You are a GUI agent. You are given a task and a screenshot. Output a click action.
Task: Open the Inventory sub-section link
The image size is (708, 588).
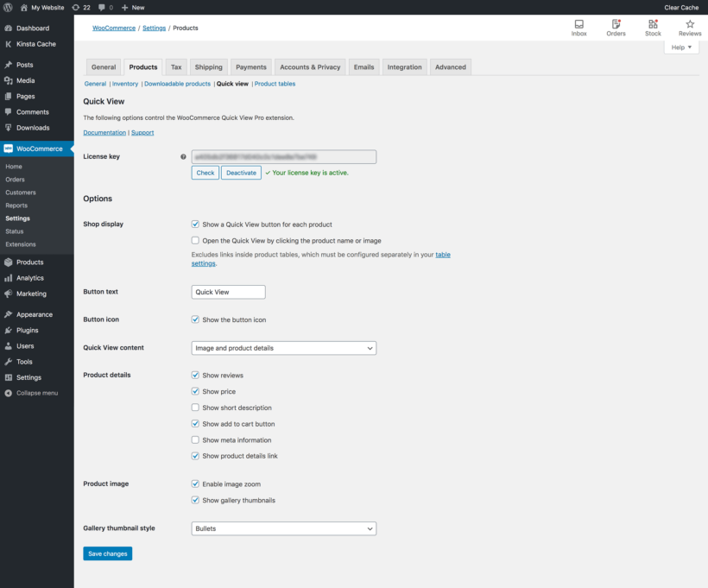click(x=125, y=84)
